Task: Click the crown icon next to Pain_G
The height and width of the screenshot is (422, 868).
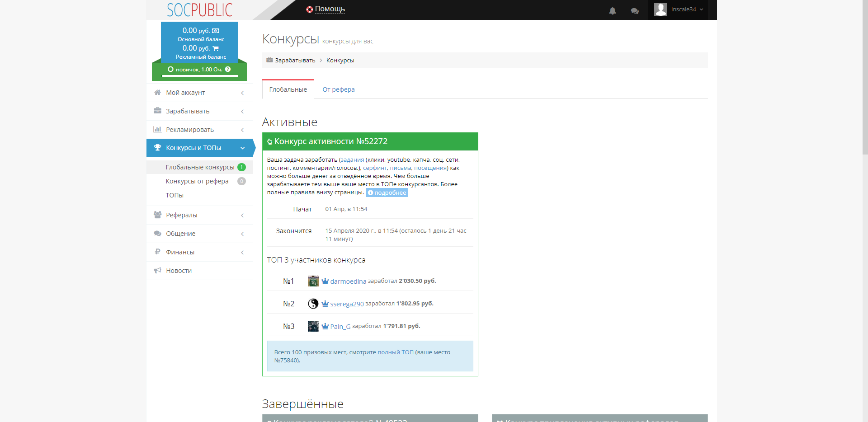Action: tap(325, 326)
